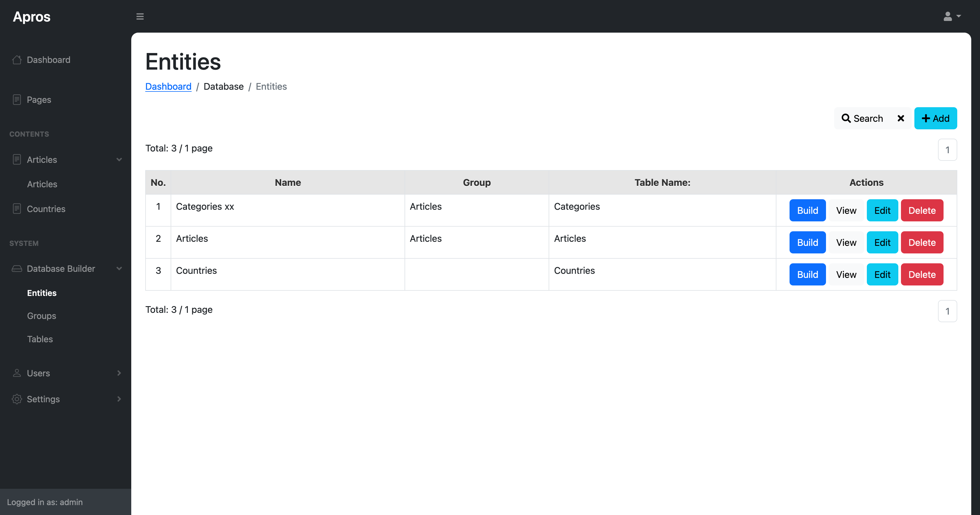Screen dimensions: 980x515
Task: Click the Countries document icon in sidebar
Action: pos(17,209)
